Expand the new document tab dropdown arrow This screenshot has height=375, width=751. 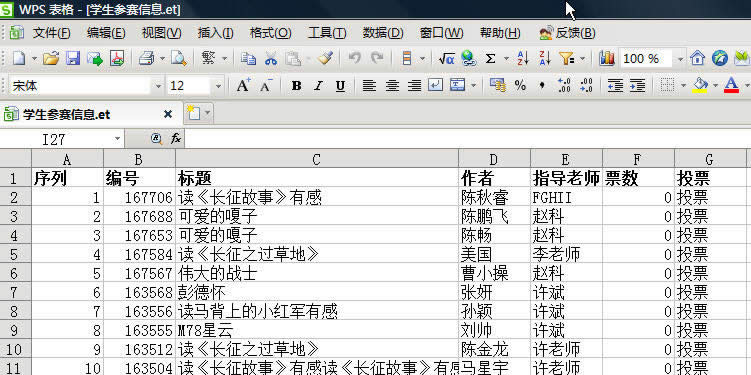tap(207, 114)
